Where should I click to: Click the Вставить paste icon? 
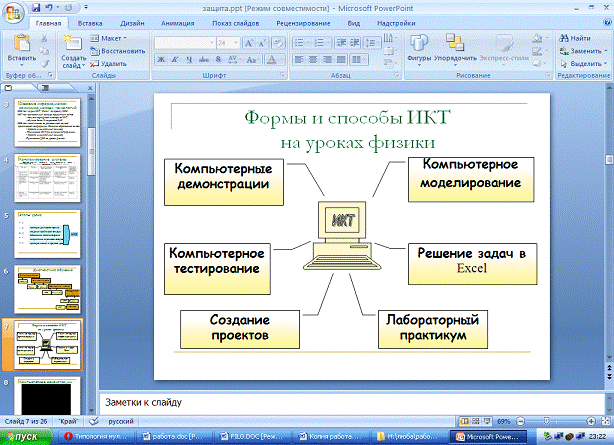coord(21,41)
